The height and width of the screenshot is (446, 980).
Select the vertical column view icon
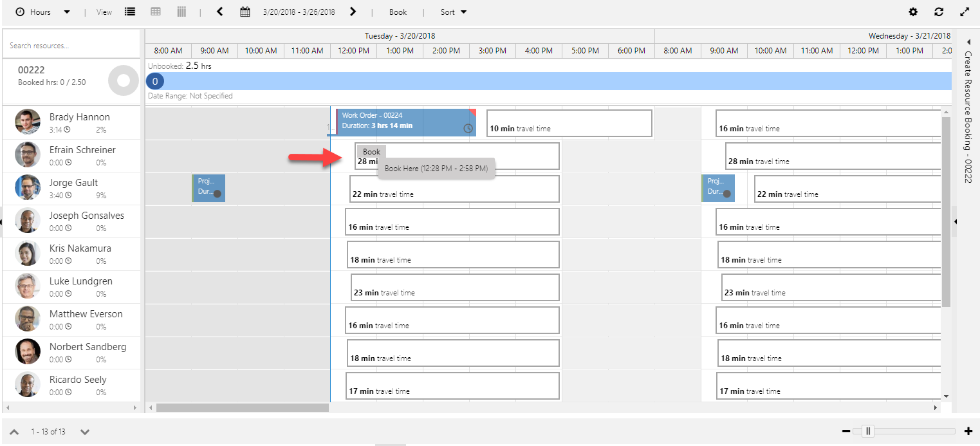[181, 12]
